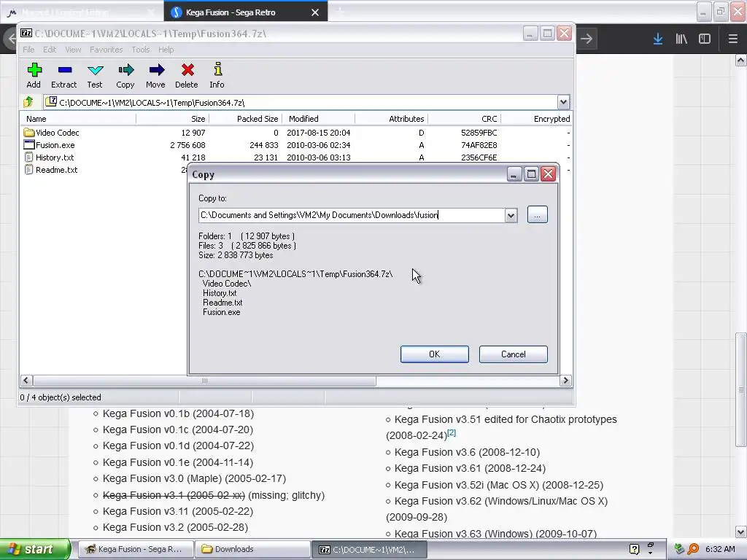Open the View menu
The height and width of the screenshot is (560, 747).
pos(73,50)
